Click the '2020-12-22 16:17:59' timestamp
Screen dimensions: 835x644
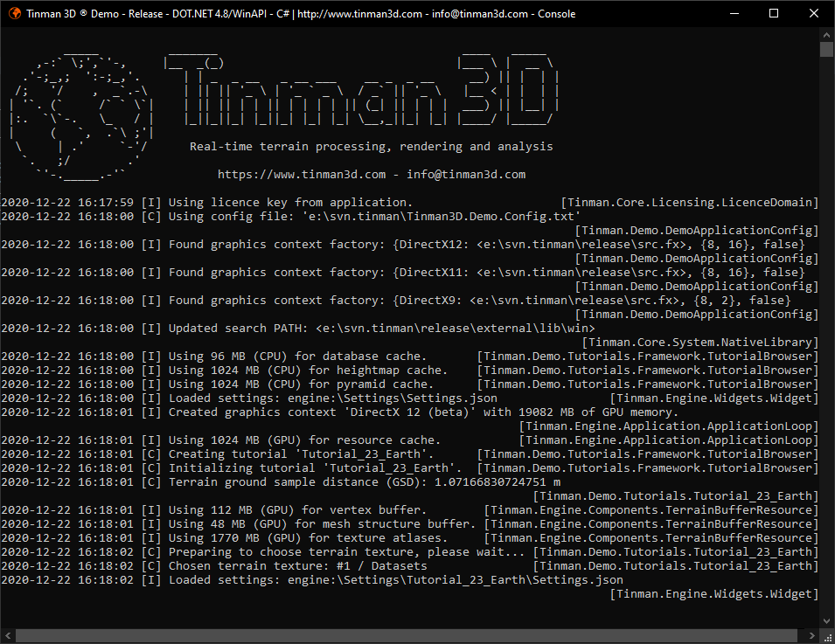67,203
